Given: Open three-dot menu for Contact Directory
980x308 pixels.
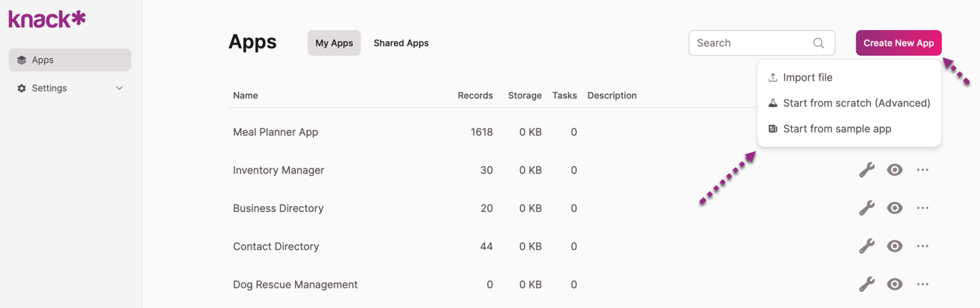Looking at the screenshot, I should click(x=923, y=247).
